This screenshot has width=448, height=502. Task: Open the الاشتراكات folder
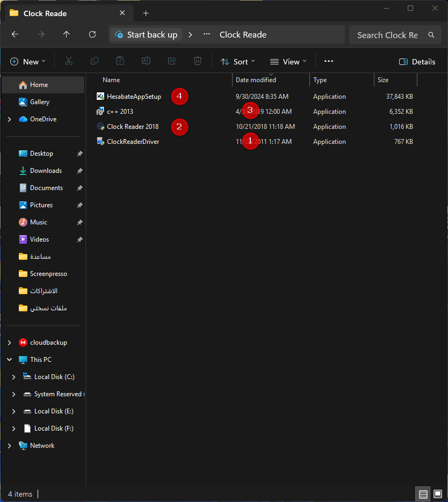43,291
